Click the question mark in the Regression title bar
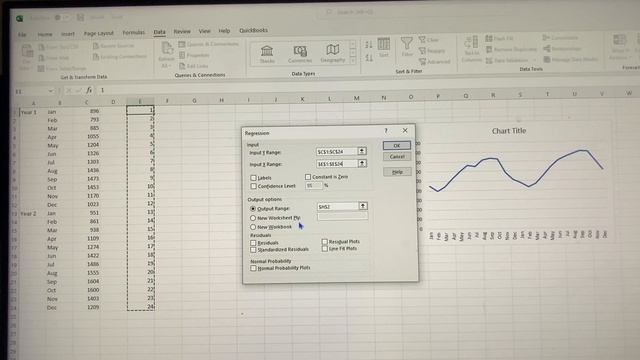The width and height of the screenshot is (640, 360). (x=386, y=131)
